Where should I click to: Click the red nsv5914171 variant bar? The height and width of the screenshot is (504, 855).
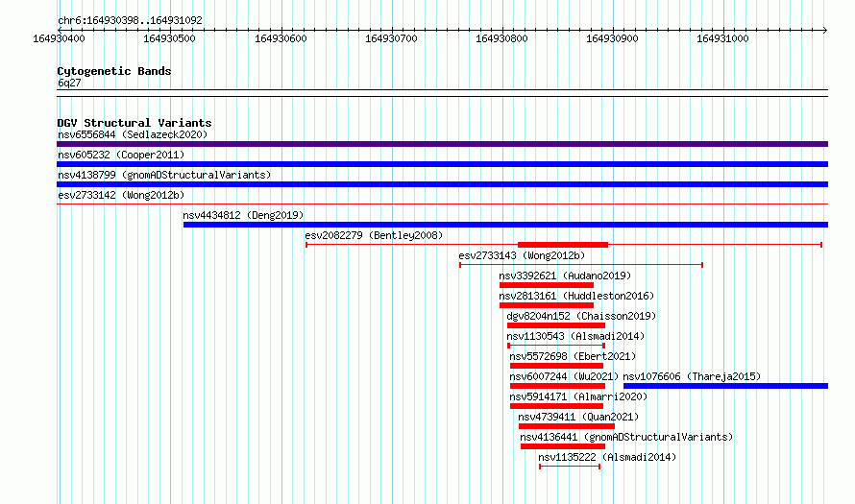[x=557, y=406]
